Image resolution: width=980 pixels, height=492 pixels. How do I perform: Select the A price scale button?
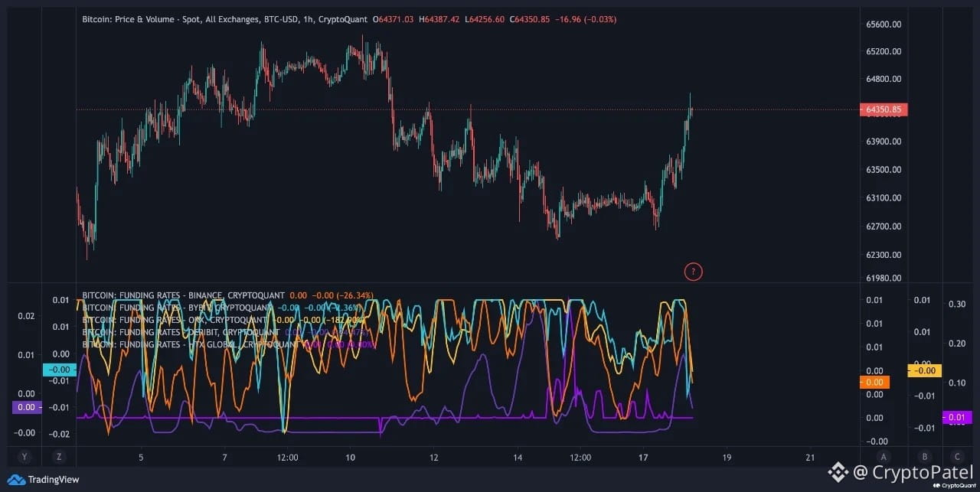coord(883,457)
